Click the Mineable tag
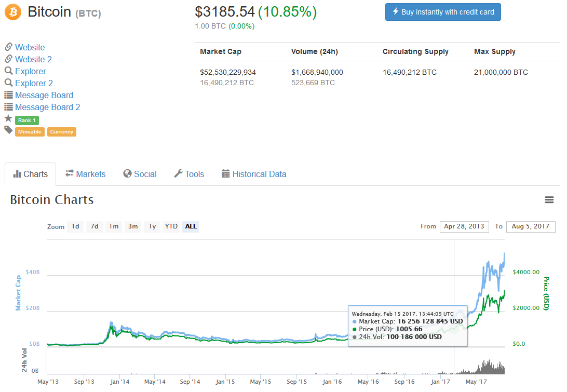Screen dimensions: 567x392 click(30, 132)
